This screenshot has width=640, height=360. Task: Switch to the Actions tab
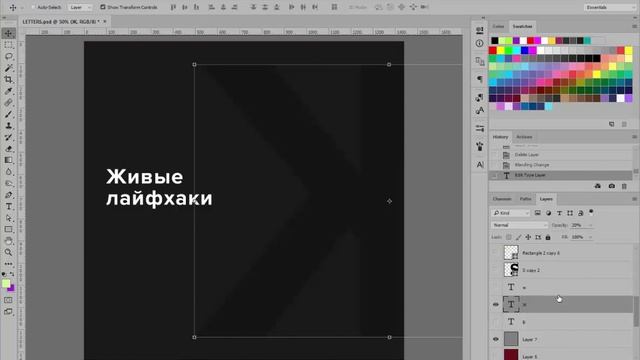coord(524,137)
